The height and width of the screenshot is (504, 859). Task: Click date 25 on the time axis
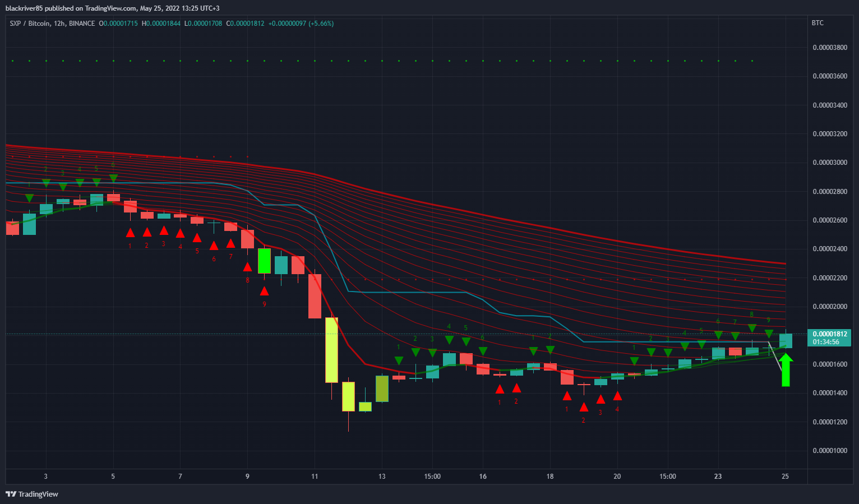(786, 477)
